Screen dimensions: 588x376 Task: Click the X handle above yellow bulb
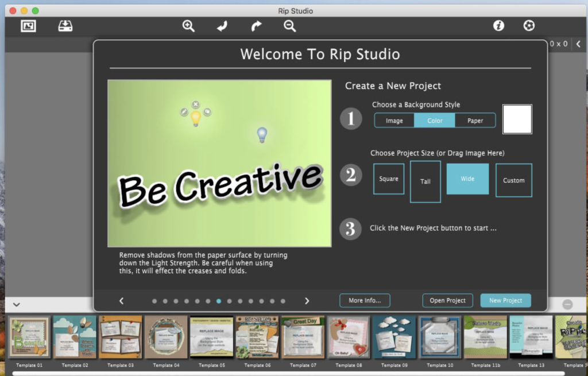pos(195,104)
